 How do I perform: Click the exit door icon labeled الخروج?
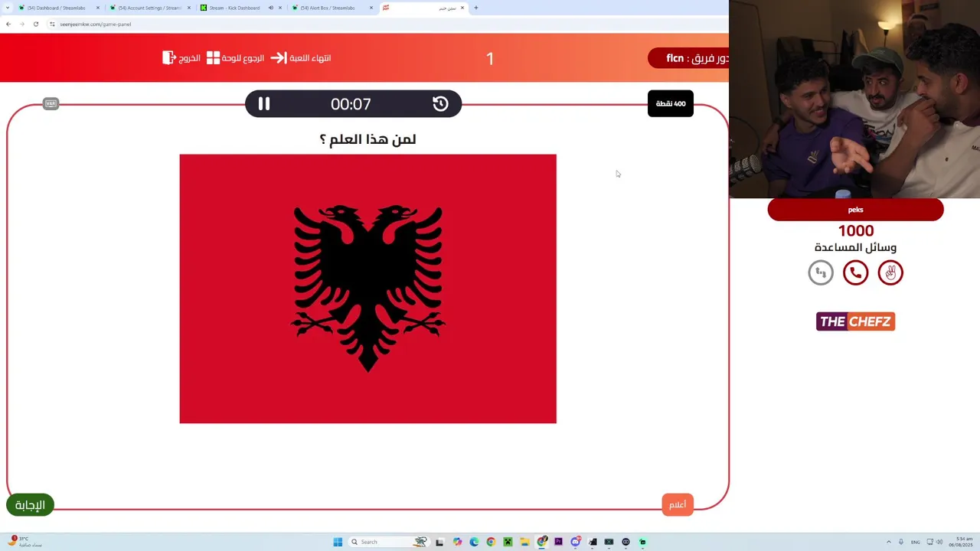[169, 57]
